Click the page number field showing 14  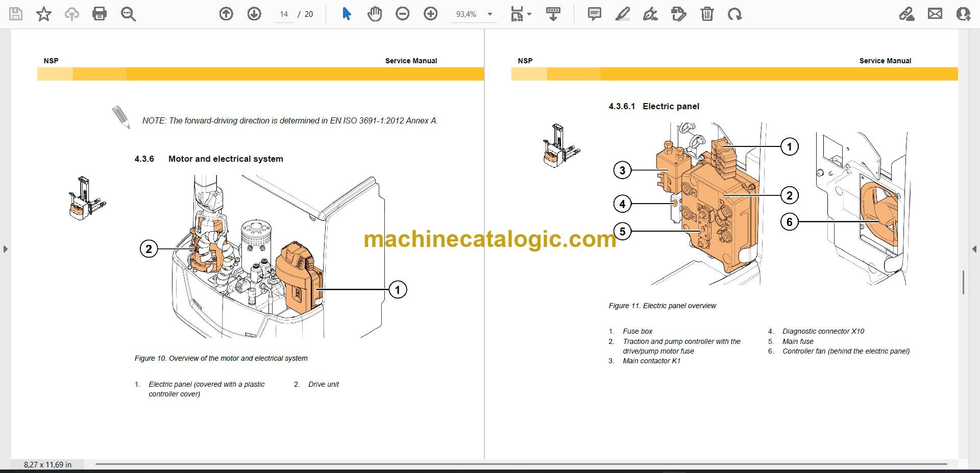tap(284, 14)
